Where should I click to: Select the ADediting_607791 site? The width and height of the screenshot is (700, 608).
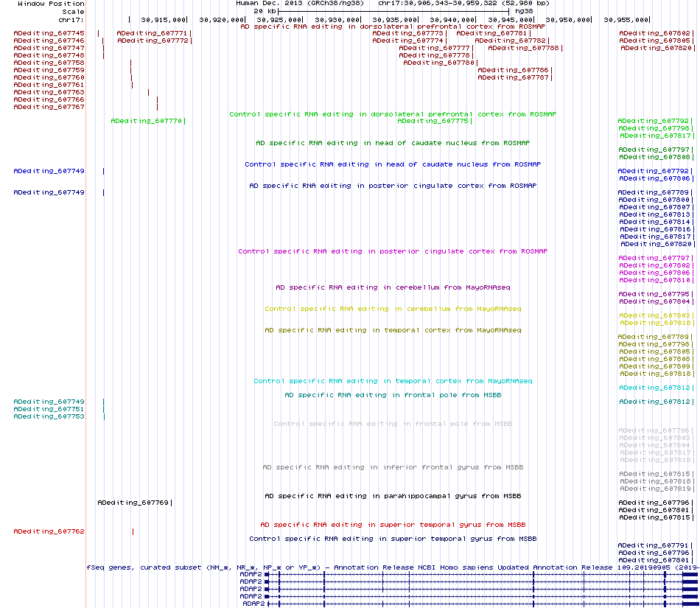[656, 545]
